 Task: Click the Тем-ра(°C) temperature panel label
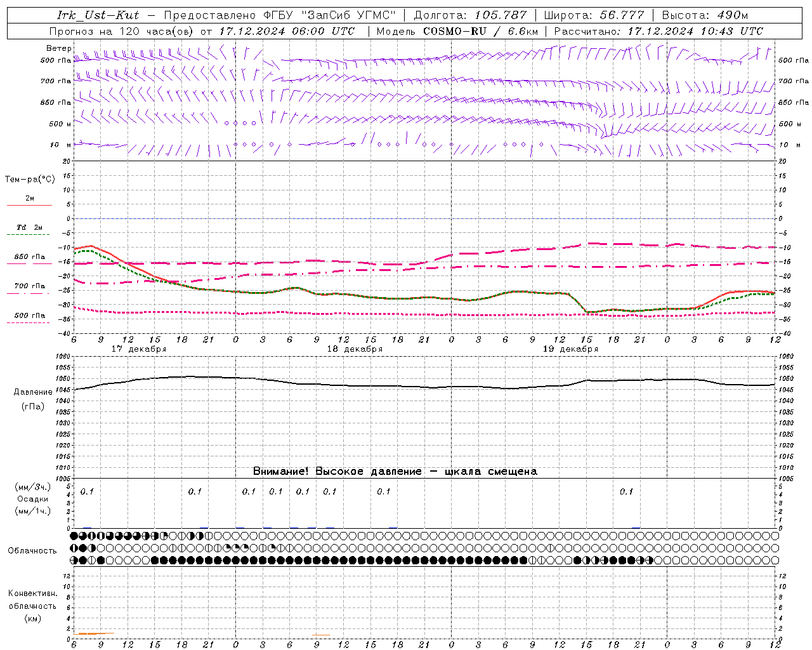point(30,180)
